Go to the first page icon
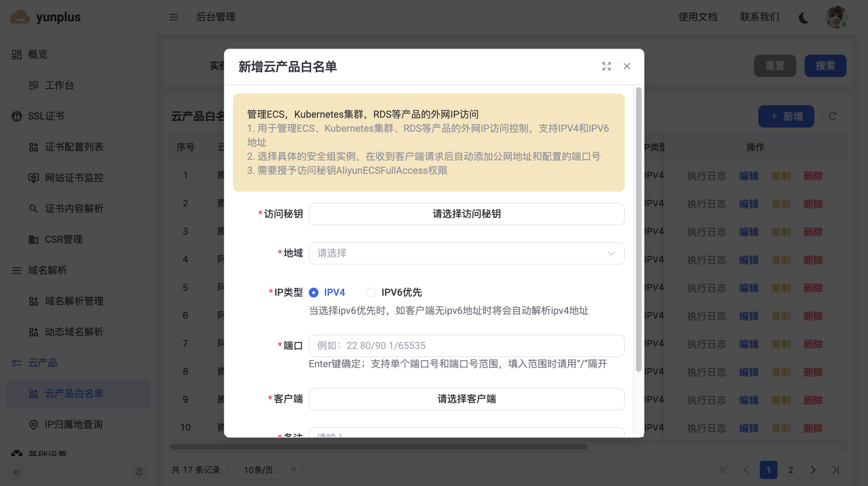Viewport: 868px width, 486px height. (724, 470)
